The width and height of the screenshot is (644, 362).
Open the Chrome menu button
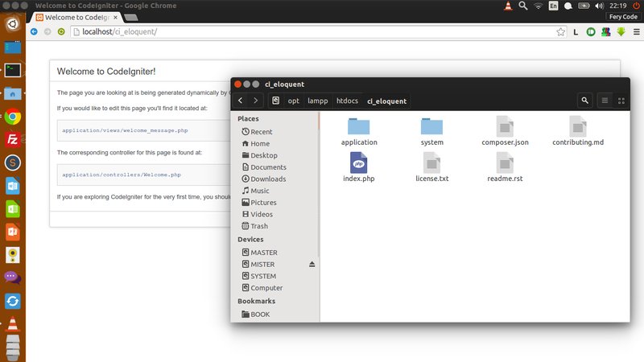pos(635,32)
